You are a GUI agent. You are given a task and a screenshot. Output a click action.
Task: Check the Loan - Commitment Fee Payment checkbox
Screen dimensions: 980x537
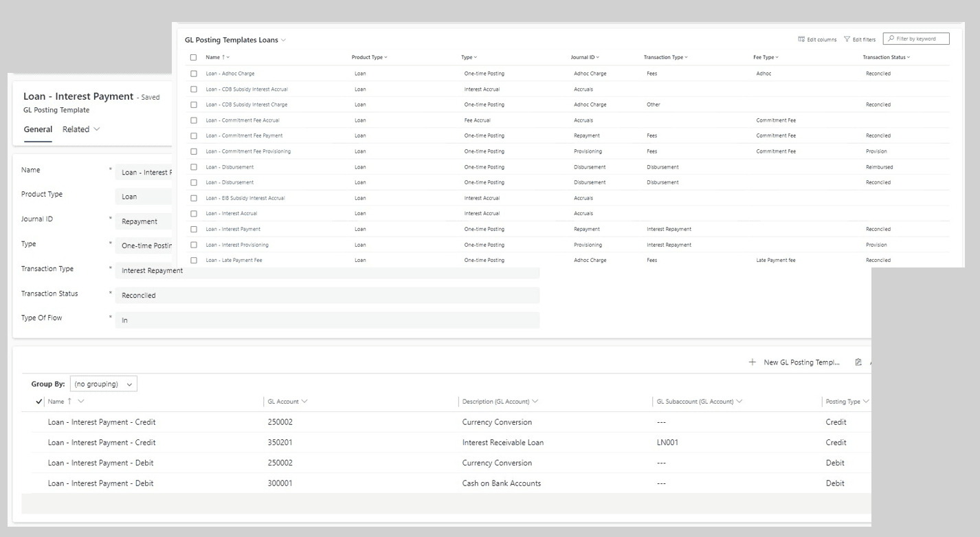(x=193, y=135)
